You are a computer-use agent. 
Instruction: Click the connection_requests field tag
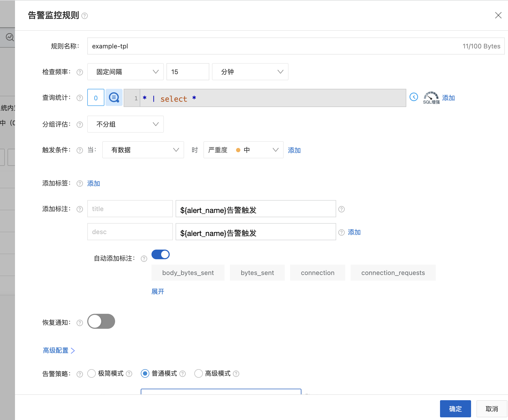393,273
